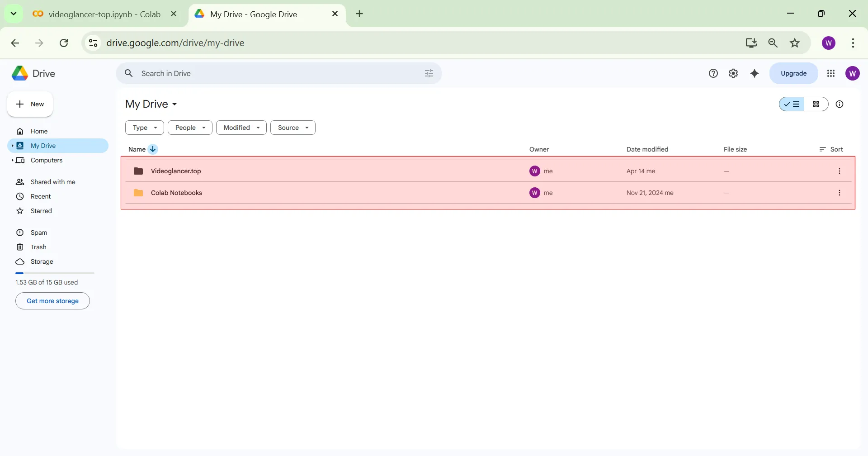
Task: Go back to the previous page
Action: pyautogui.click(x=15, y=43)
